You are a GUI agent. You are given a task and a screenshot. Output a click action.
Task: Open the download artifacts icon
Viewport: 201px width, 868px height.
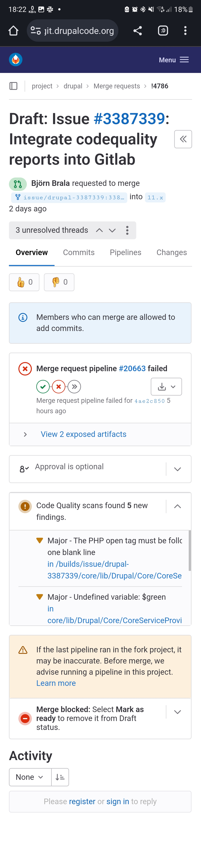(x=162, y=386)
